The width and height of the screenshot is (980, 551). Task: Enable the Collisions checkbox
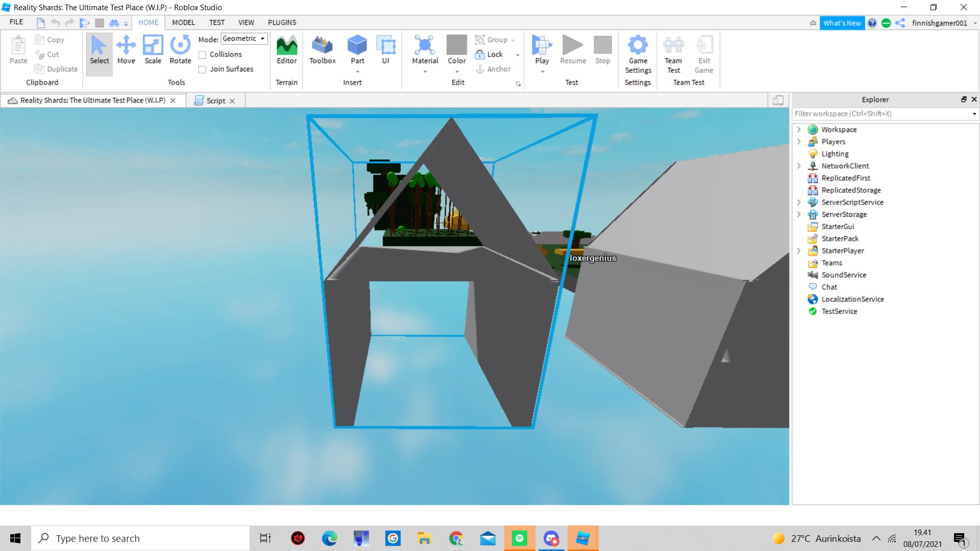point(203,55)
